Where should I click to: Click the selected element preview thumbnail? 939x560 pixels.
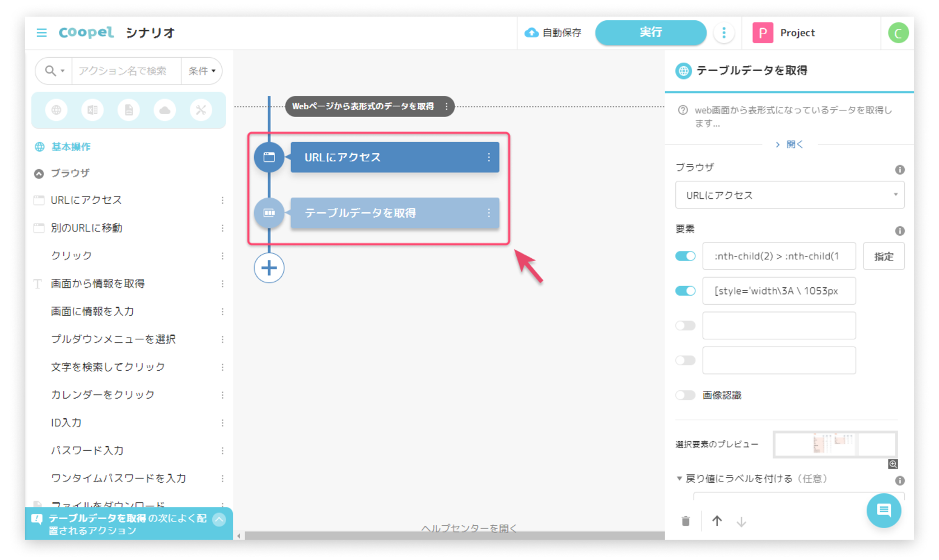(x=835, y=445)
